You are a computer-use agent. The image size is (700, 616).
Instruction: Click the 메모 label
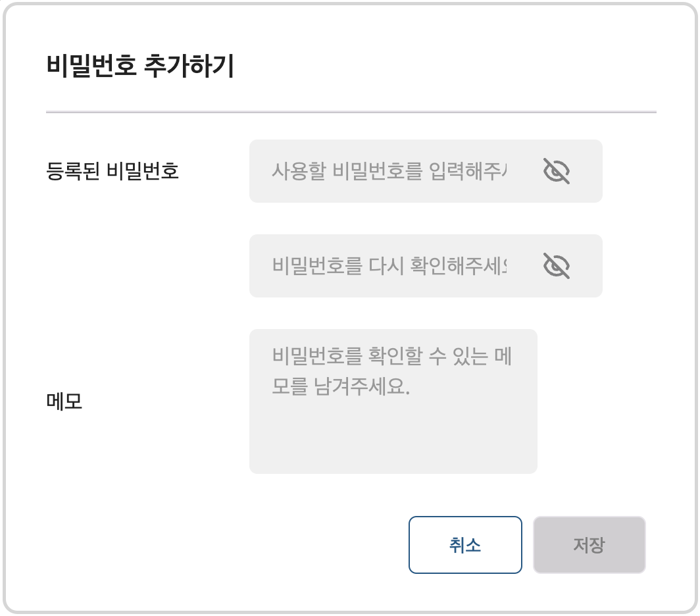pos(64,401)
